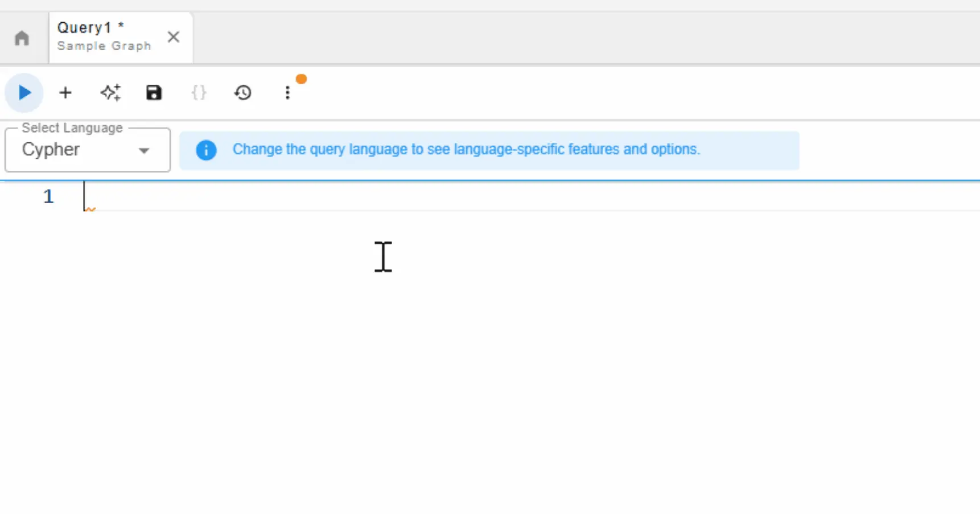Click the orange notification dot
Viewport: 980px width, 514px height.
click(302, 79)
